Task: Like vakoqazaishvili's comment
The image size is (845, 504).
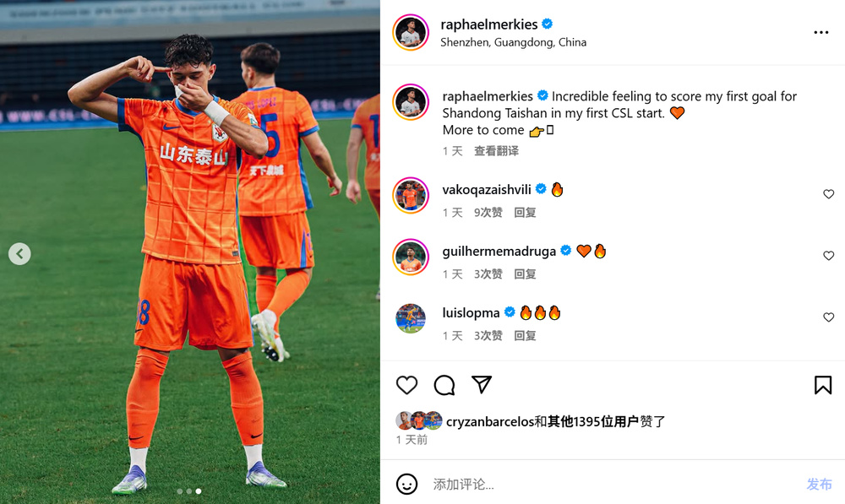Action: click(828, 194)
